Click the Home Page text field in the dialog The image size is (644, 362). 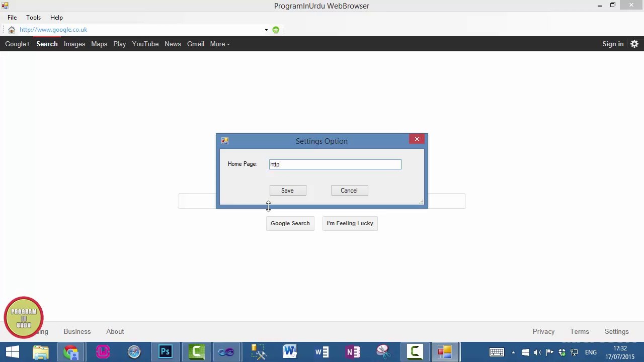point(335,164)
